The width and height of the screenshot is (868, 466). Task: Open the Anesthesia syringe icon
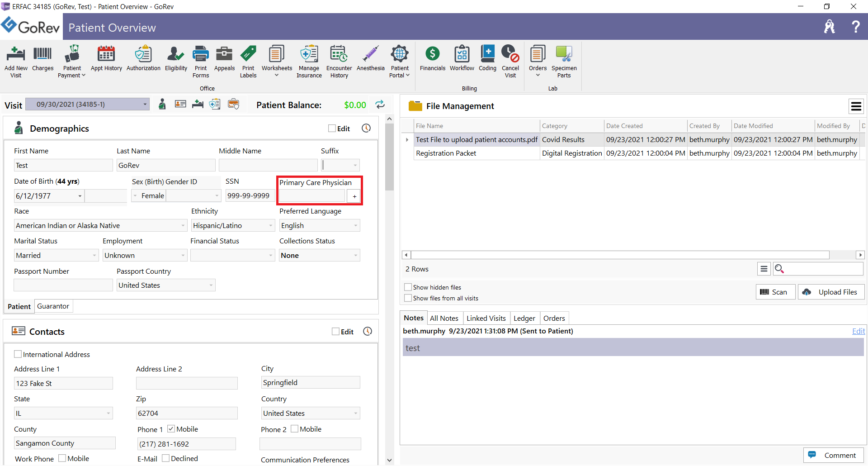click(x=371, y=58)
